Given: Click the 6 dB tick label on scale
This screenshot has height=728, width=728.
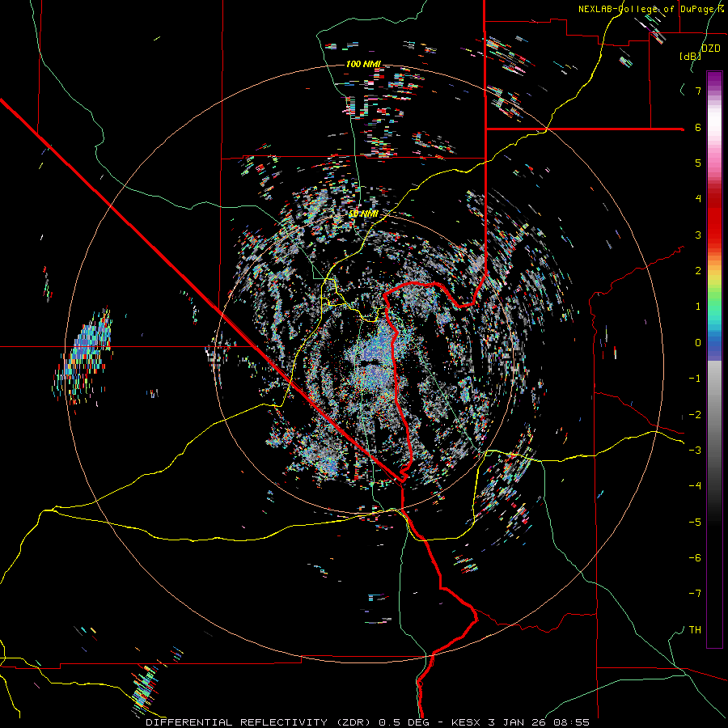Looking at the screenshot, I should pos(698,127).
